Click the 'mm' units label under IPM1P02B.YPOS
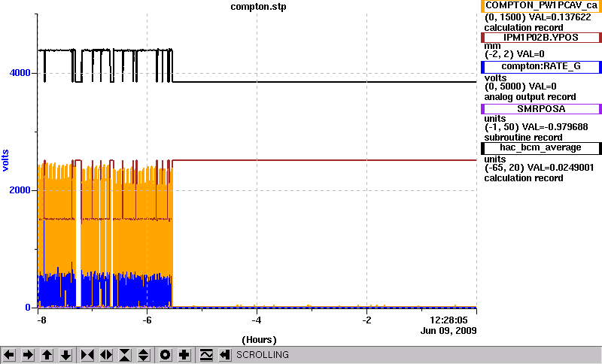The image size is (602, 364). coord(492,46)
